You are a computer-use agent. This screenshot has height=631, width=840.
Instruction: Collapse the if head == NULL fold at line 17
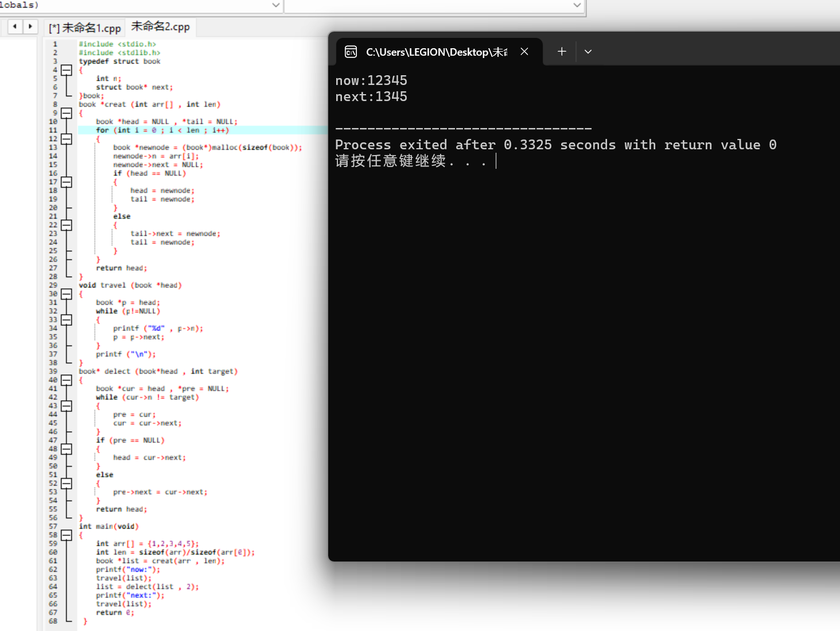point(67,182)
